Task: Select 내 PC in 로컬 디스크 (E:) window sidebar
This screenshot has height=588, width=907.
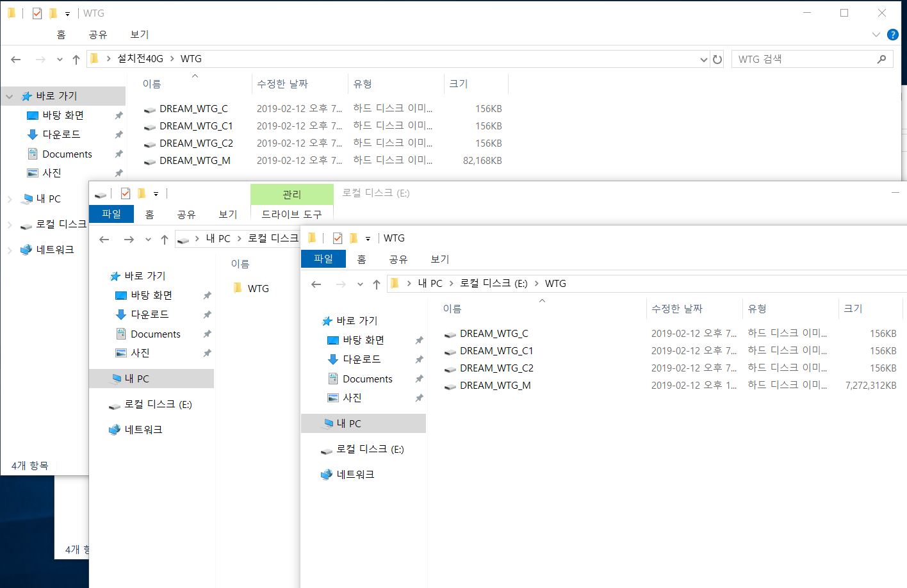Action: (136, 379)
